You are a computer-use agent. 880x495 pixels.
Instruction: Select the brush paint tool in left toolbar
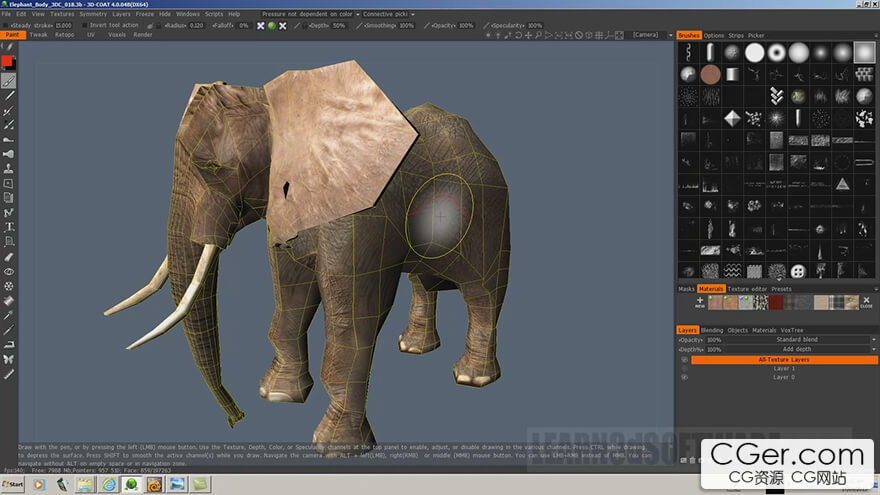pos(8,81)
